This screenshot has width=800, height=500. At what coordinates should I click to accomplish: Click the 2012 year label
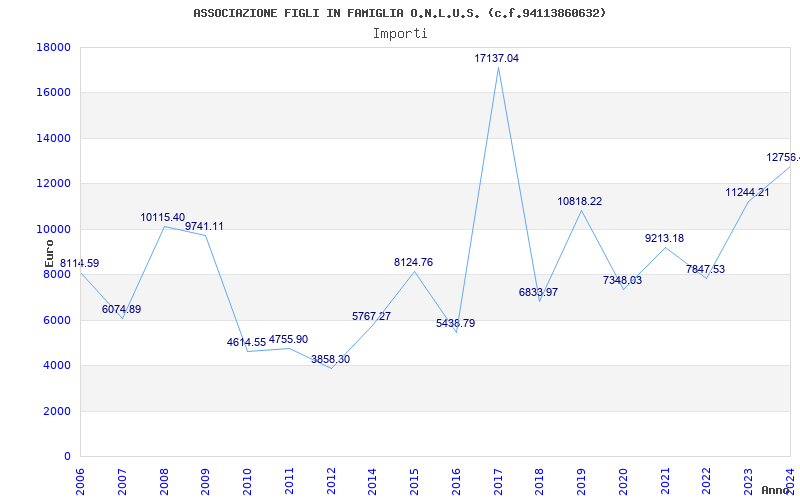click(331, 481)
